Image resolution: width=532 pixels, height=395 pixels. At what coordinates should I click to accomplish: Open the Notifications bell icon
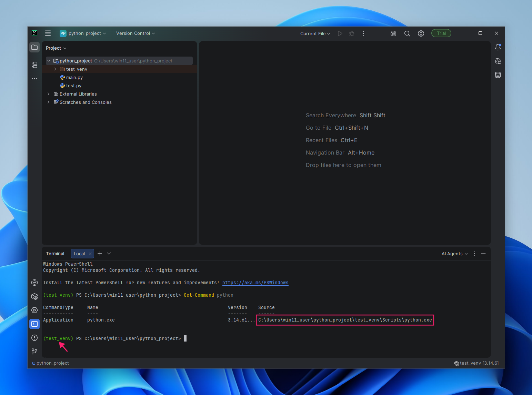(498, 47)
